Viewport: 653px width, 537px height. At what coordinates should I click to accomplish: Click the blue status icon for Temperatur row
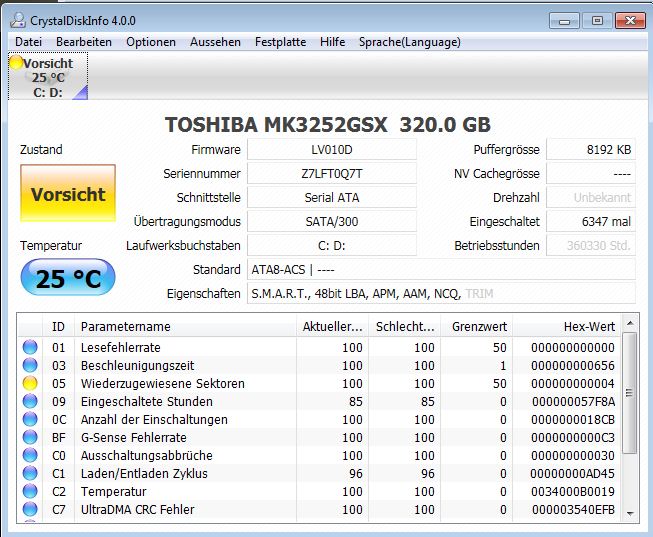(x=30, y=491)
